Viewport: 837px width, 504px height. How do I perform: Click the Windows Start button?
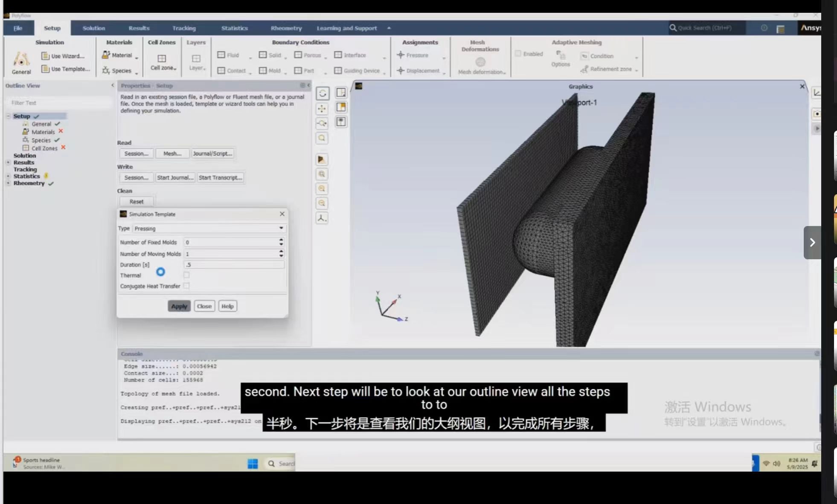click(x=253, y=463)
